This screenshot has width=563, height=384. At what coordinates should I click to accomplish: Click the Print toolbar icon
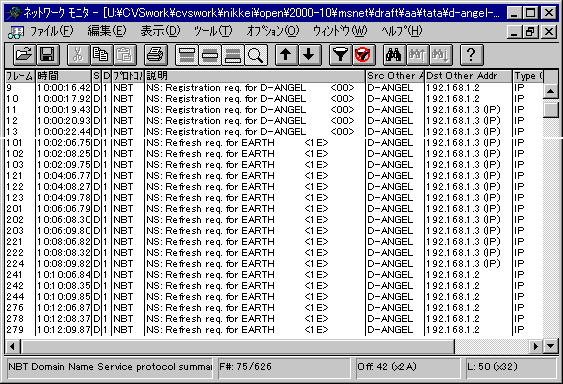point(155,55)
